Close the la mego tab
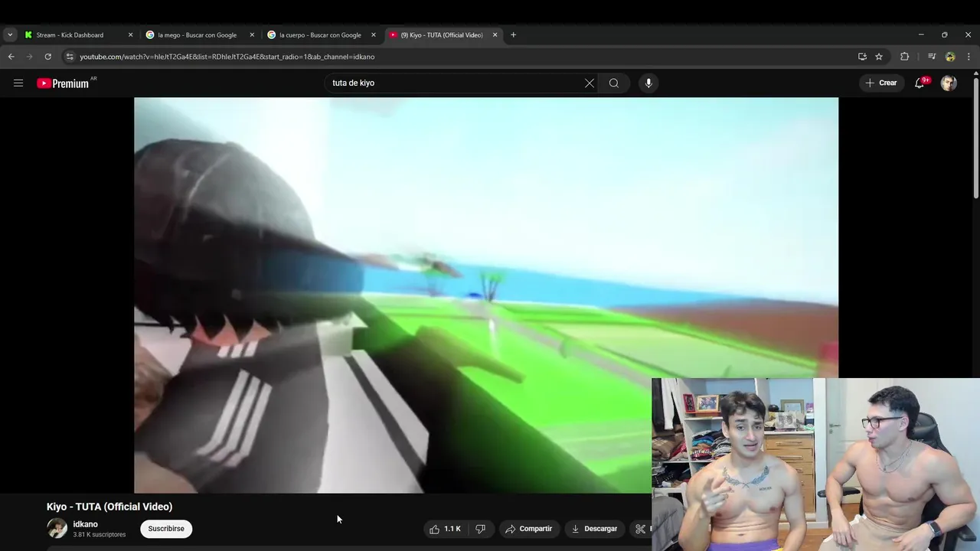Screen dimensions: 980x551 [252, 34]
